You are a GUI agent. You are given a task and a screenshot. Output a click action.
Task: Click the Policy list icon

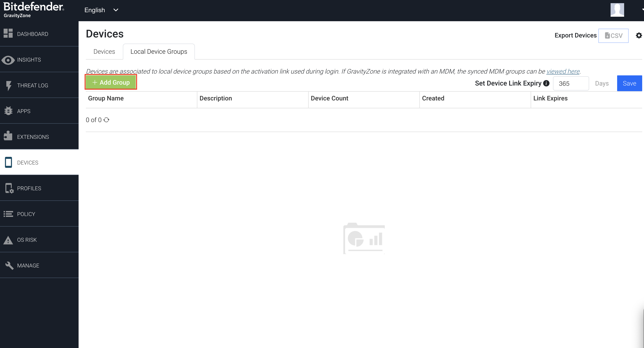click(x=8, y=214)
